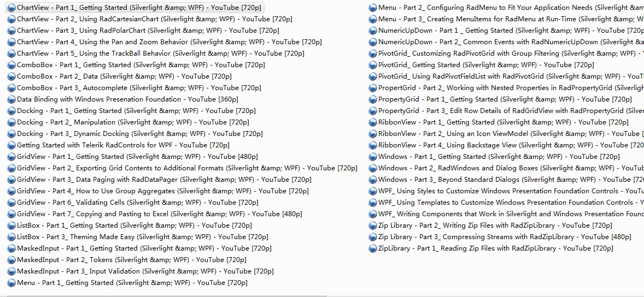The image size is (644, 297).
Task: Click the icon for Windows Part 3 Beyond Standard Dialogs
Action: point(373,180)
